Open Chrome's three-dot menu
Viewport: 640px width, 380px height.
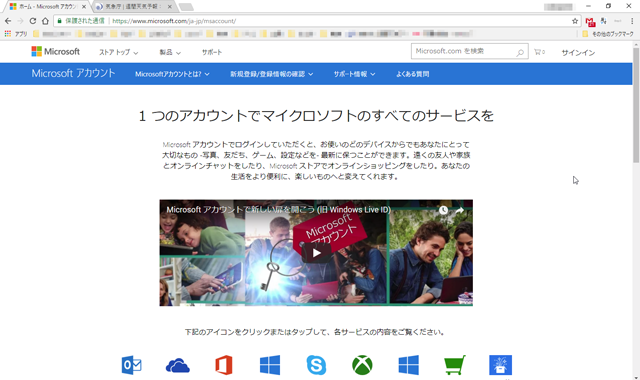[x=632, y=21]
